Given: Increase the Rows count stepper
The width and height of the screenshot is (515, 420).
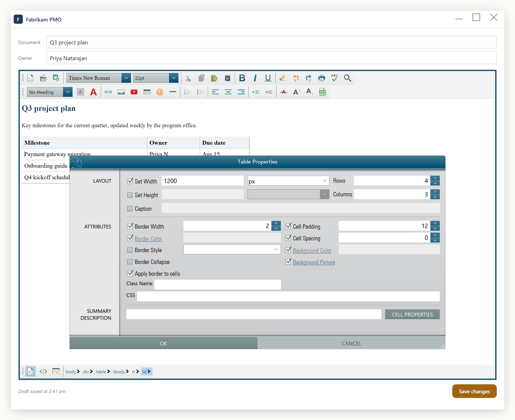Looking at the screenshot, I should tap(435, 178).
